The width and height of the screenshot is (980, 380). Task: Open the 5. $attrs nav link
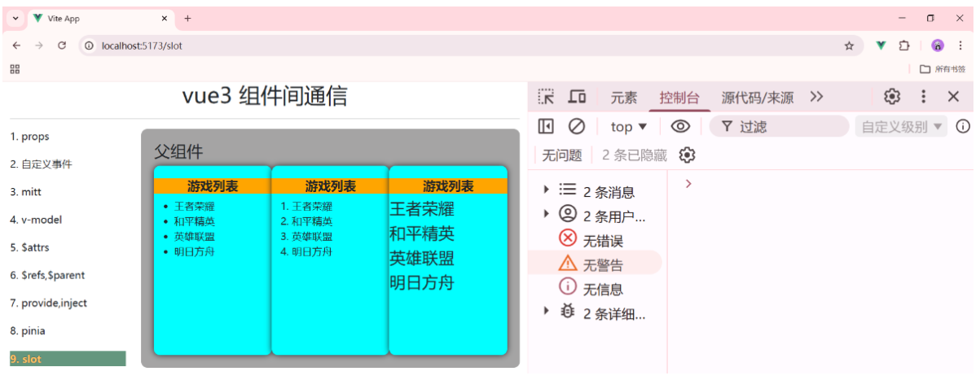point(30,247)
